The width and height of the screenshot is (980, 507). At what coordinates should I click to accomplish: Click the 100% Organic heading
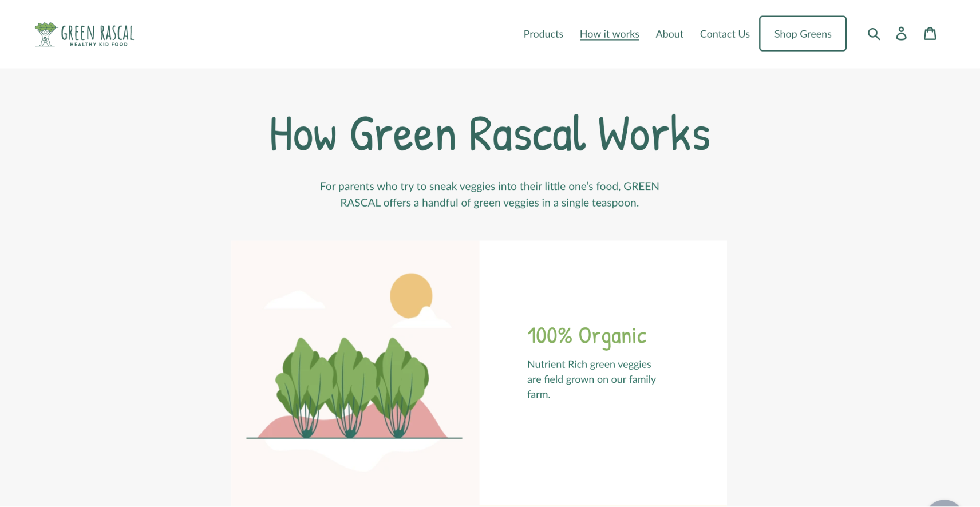point(587,336)
